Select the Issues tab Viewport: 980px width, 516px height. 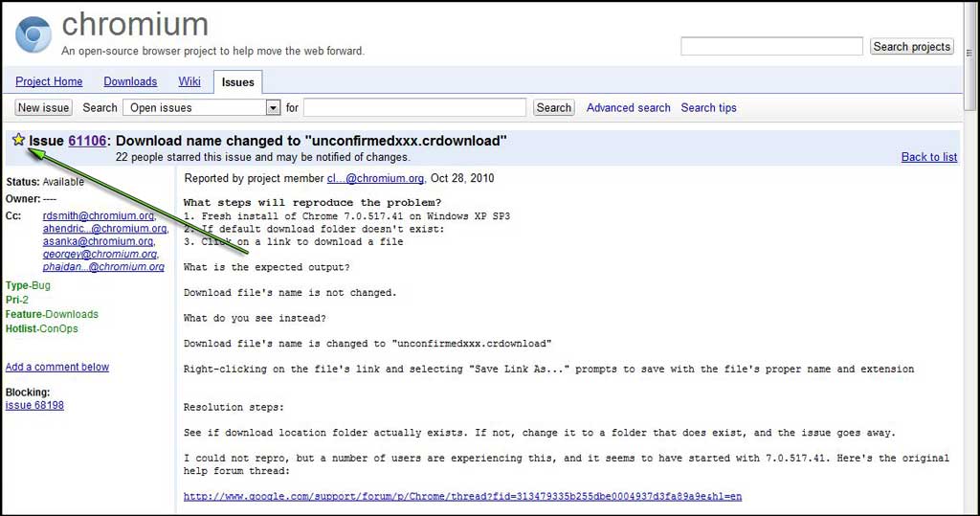point(237,82)
